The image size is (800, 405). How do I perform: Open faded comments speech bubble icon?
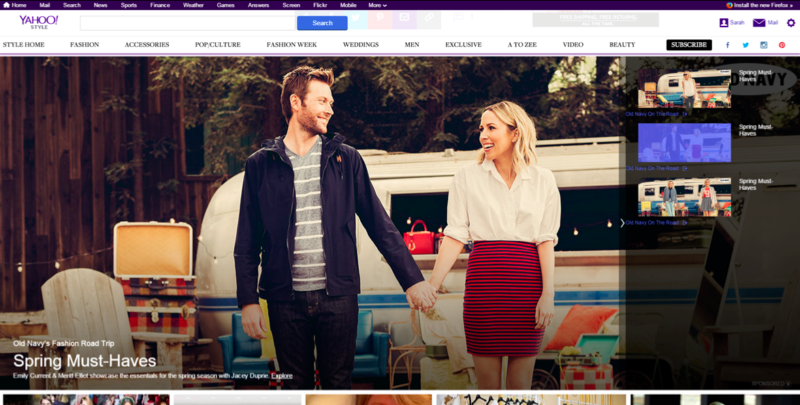[458, 17]
